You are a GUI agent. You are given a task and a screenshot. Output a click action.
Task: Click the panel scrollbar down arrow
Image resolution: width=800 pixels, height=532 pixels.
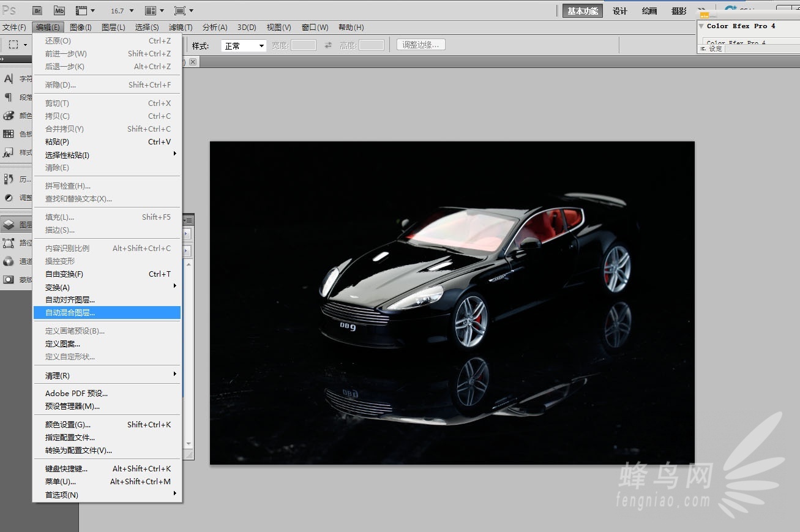(x=189, y=444)
